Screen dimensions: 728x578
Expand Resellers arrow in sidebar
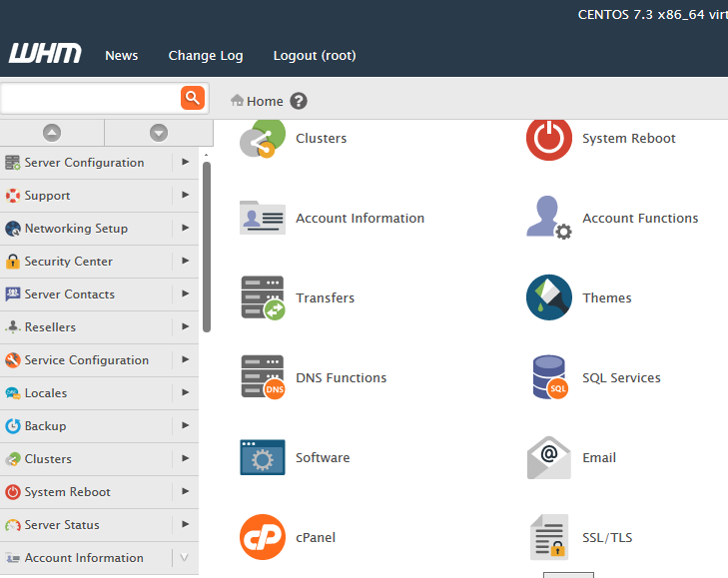(186, 326)
